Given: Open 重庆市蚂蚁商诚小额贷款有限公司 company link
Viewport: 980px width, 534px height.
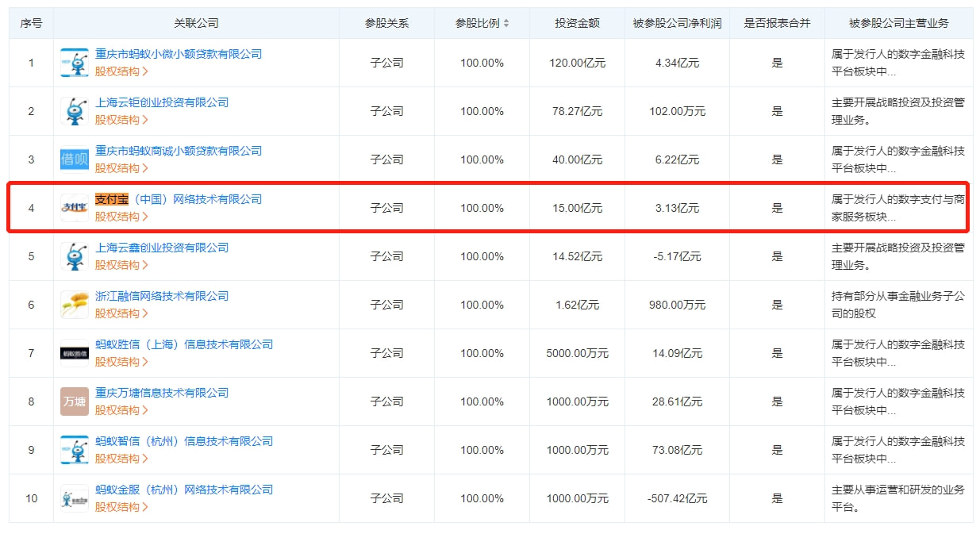Looking at the screenshot, I should (x=179, y=151).
